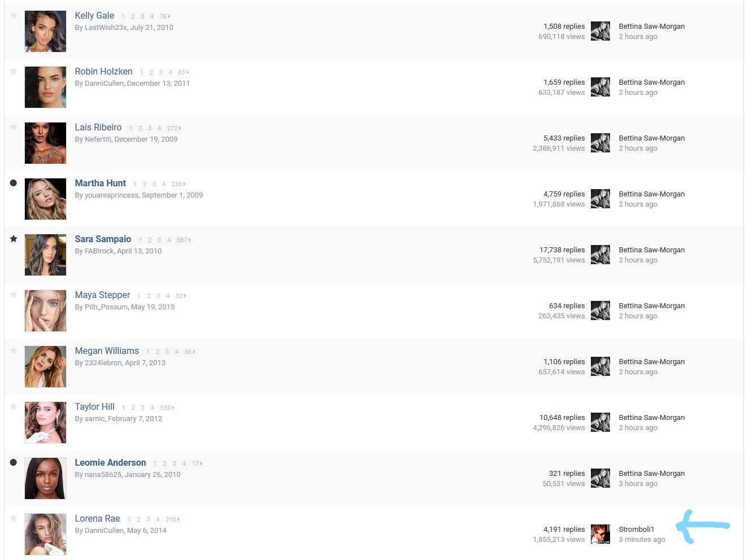Open Leomie Anderson thumbnail image
The image size is (753, 560).
click(x=45, y=478)
